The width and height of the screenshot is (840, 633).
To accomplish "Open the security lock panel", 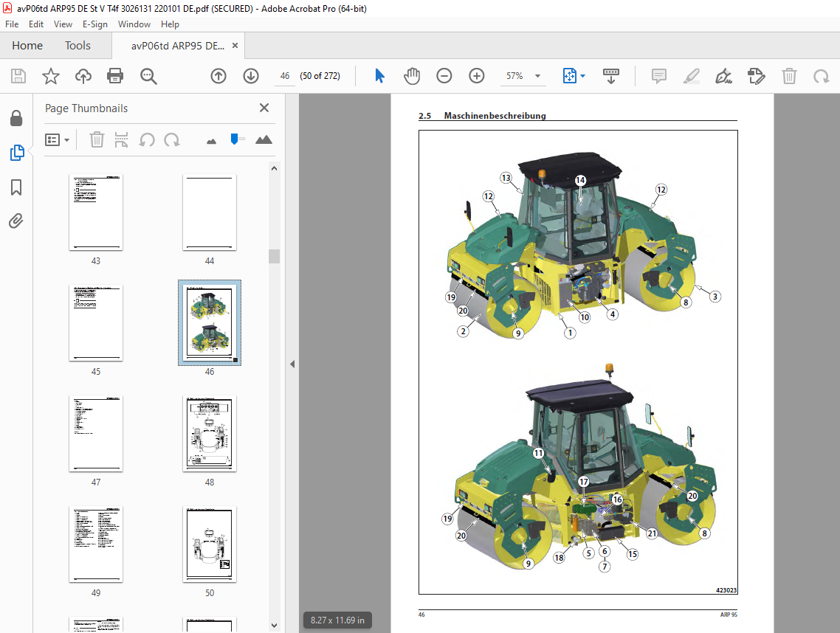I will (16, 118).
